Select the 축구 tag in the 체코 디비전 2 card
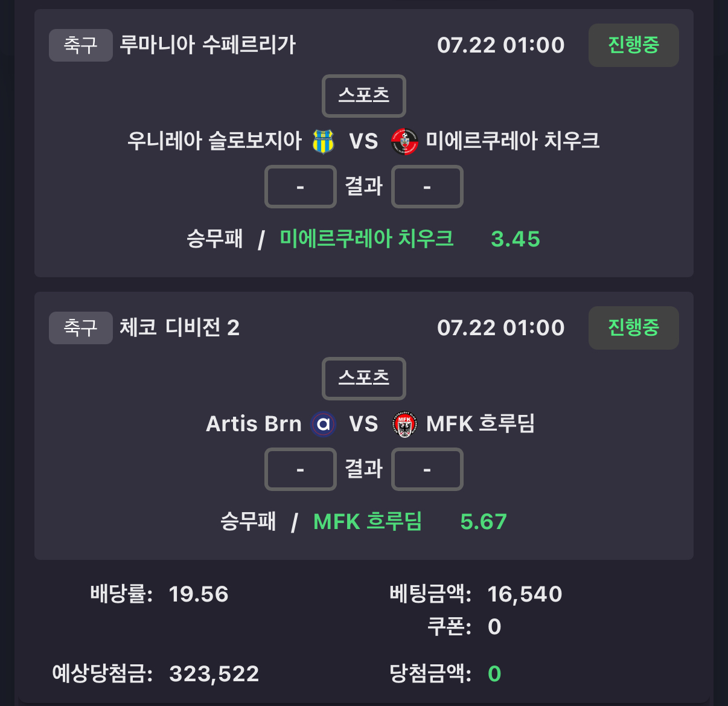Screen dimensions: 728x706 coord(81,328)
